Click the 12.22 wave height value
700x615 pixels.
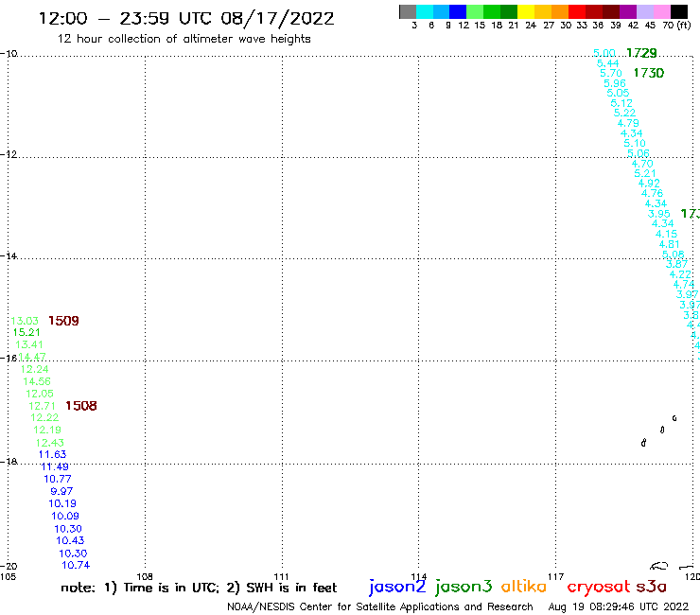(x=44, y=417)
